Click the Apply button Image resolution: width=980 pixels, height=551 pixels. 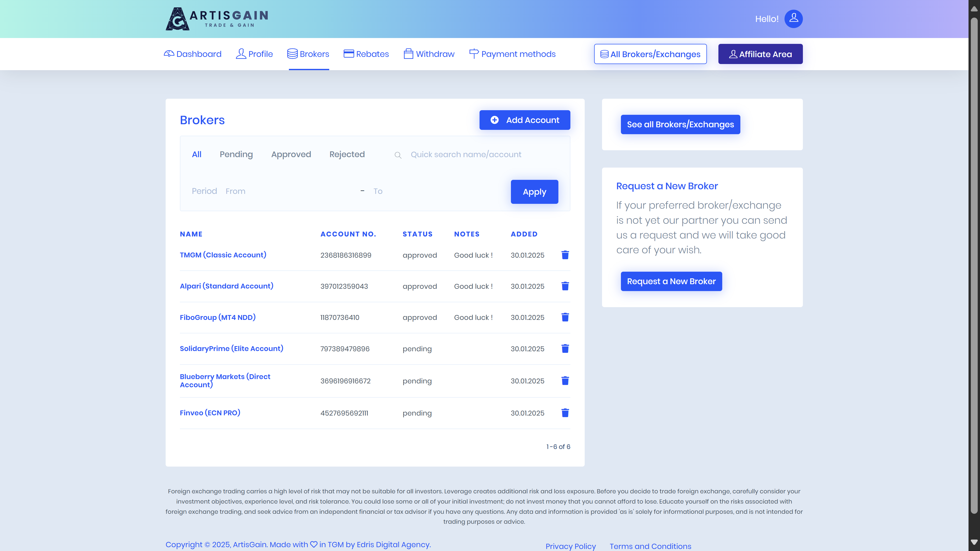click(x=534, y=192)
